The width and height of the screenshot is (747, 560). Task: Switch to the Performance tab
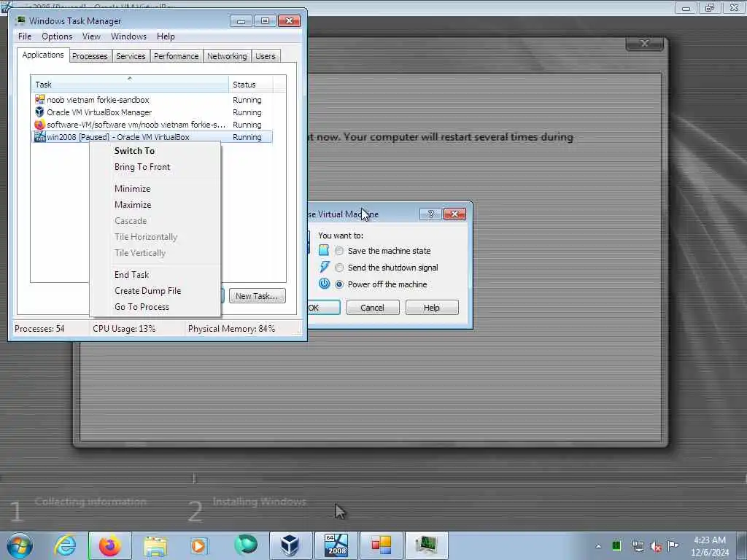click(177, 56)
